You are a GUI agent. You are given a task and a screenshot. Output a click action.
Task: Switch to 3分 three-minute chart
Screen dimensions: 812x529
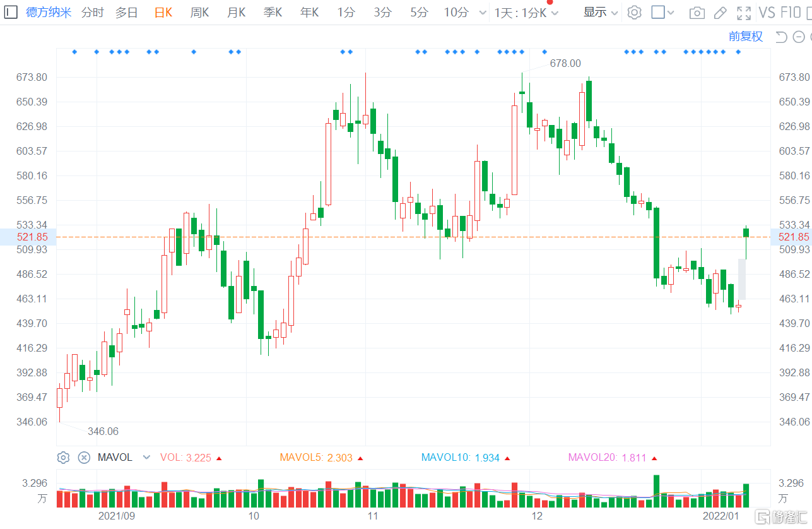(382, 12)
